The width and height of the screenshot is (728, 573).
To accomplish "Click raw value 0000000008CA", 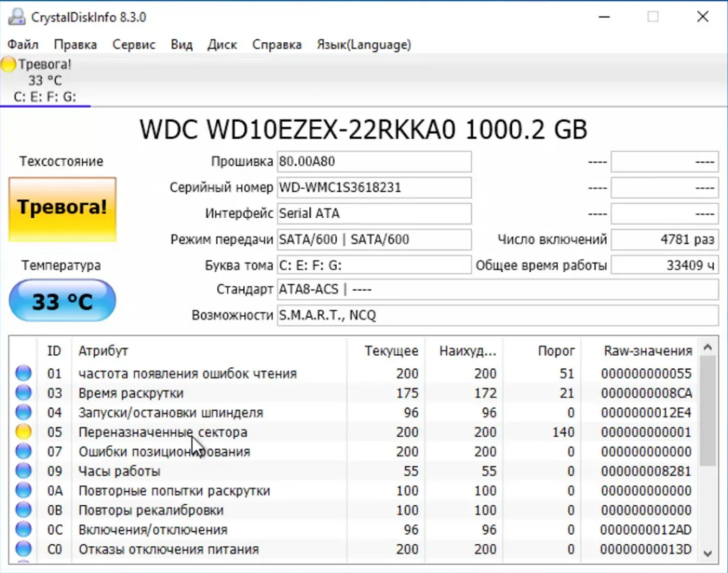I will [x=646, y=393].
